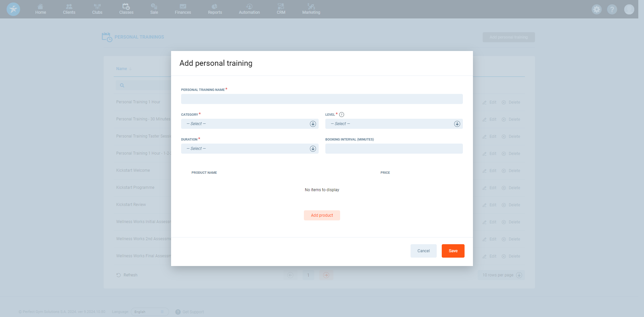Viewport: 644px width, 317px height.
Task: Focus the Personal Training Name field
Action: pyautogui.click(x=322, y=99)
